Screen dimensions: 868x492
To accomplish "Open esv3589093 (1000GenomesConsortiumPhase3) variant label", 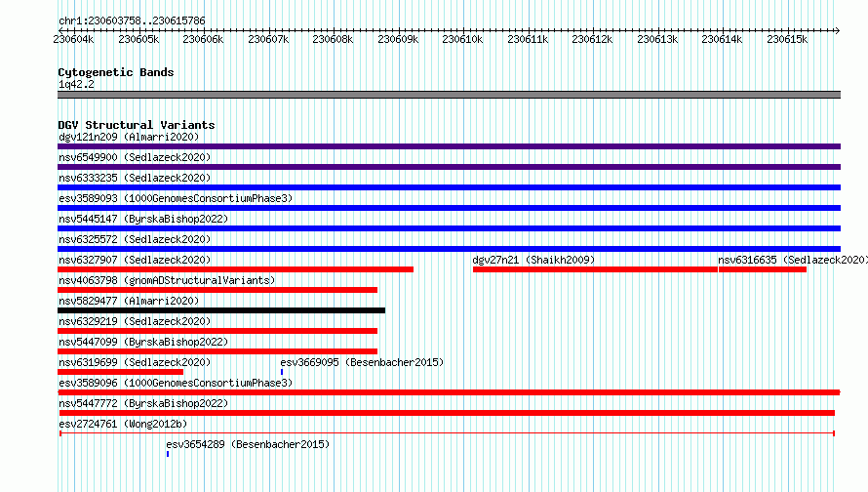I will pos(176,198).
